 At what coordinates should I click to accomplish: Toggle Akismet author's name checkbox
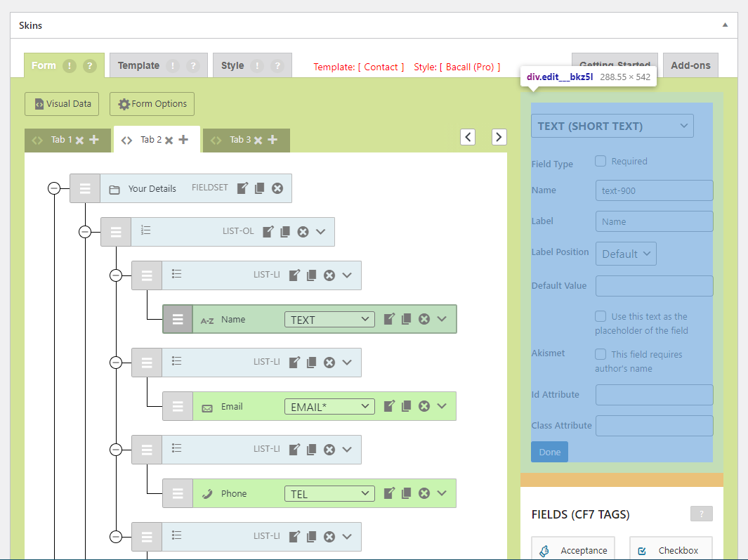pyautogui.click(x=601, y=354)
